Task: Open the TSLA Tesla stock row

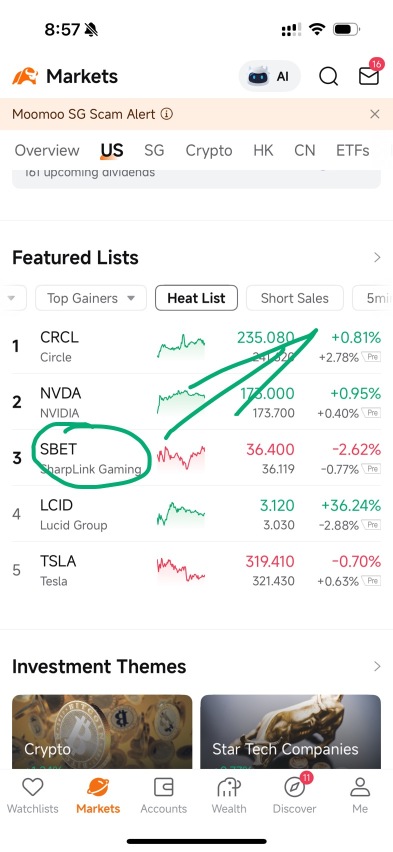Action: click(196, 571)
